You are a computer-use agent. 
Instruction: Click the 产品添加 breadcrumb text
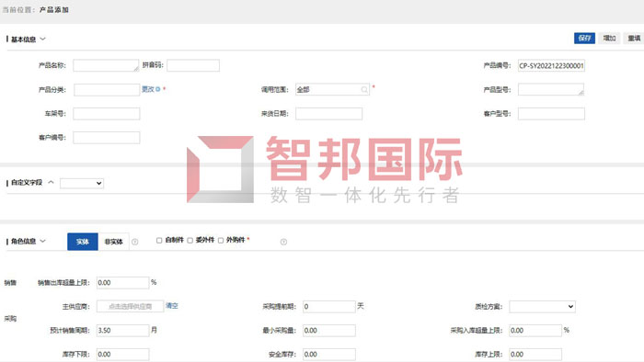pyautogui.click(x=54, y=9)
